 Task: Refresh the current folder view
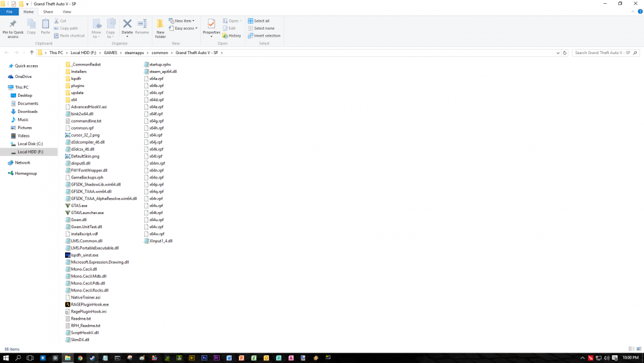tap(565, 53)
